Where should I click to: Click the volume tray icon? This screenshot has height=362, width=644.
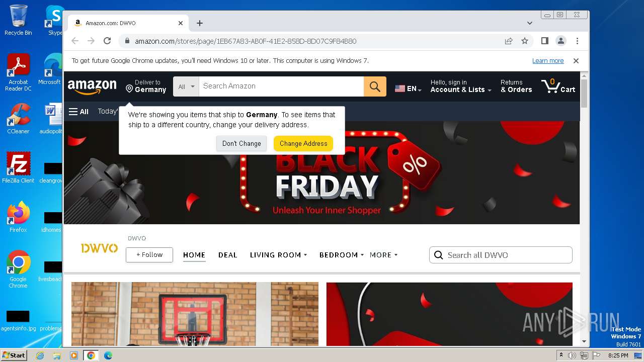tap(572, 355)
